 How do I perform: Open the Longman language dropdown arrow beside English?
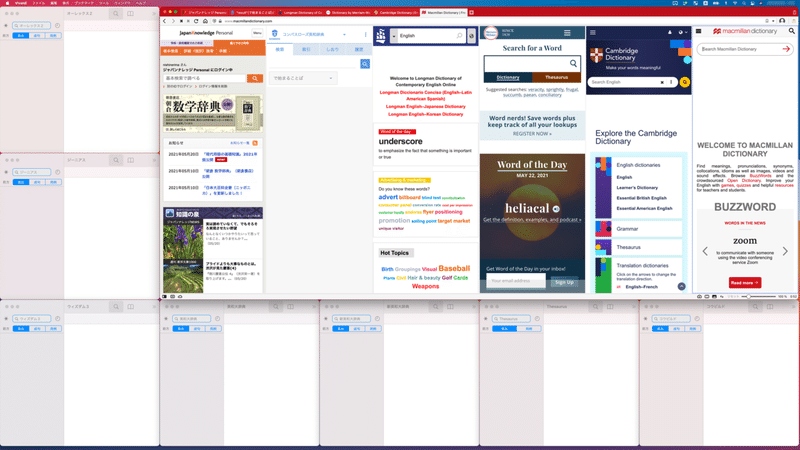click(x=394, y=36)
